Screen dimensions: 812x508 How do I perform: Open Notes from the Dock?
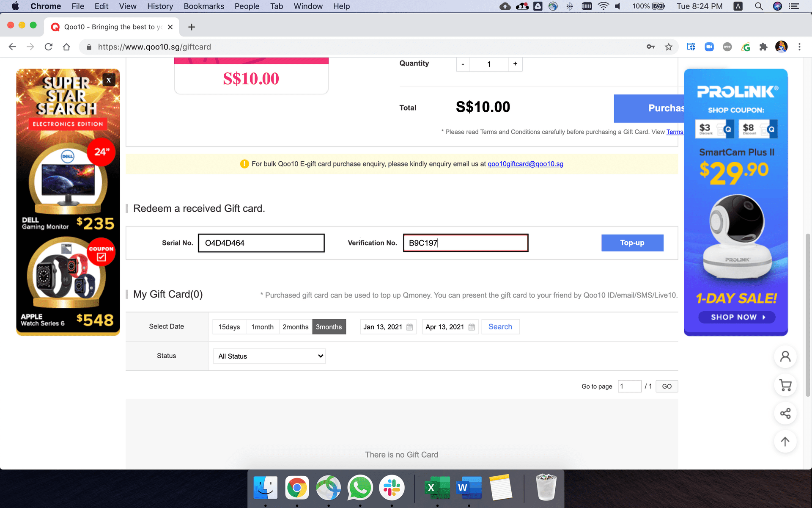click(x=501, y=488)
